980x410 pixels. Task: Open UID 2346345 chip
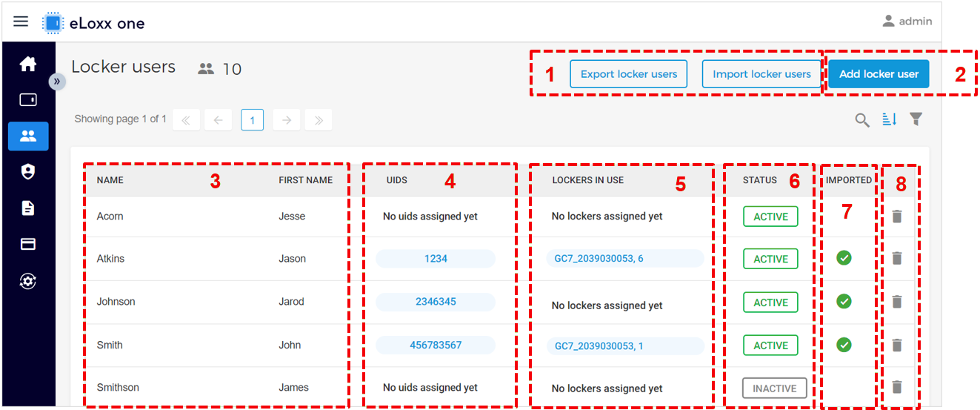(x=436, y=302)
